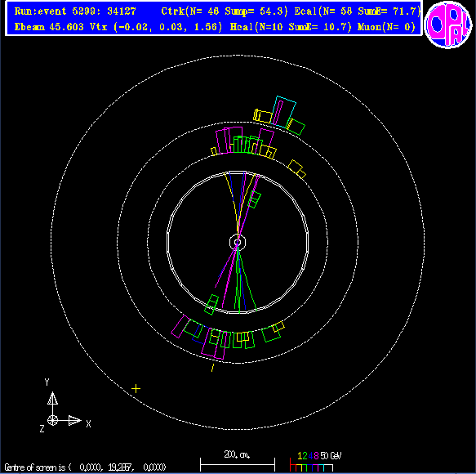Click the Centre of screen coordinates text
Viewport: 476px width, 474px height.
(x=85, y=467)
